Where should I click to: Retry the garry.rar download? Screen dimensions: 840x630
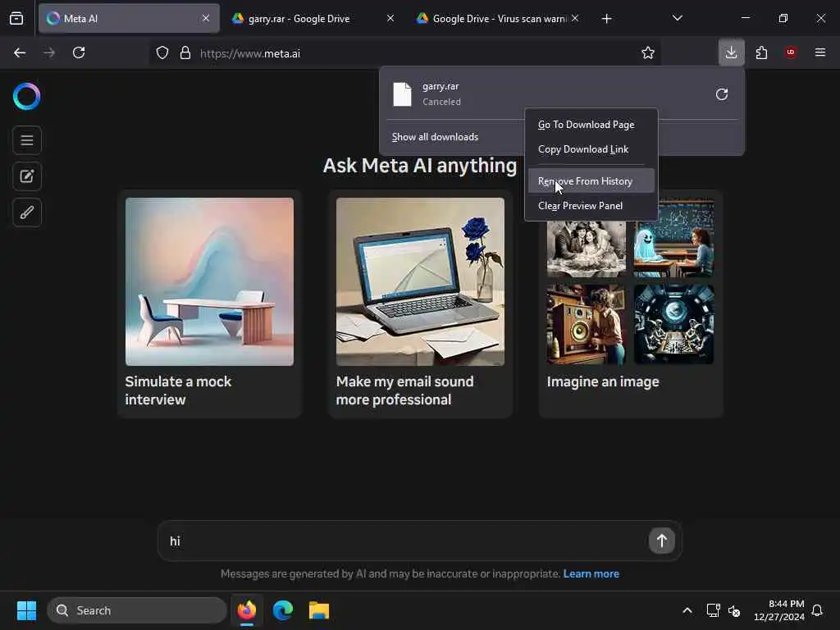pos(722,94)
